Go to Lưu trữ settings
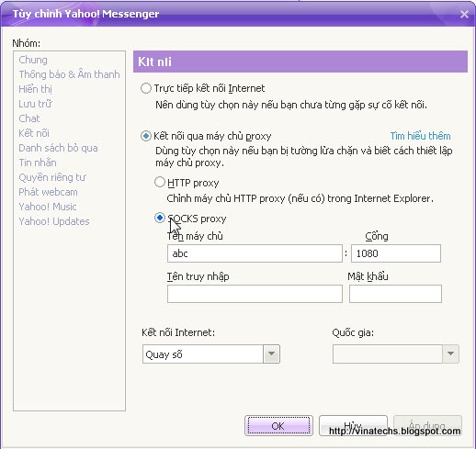 pyautogui.click(x=35, y=104)
